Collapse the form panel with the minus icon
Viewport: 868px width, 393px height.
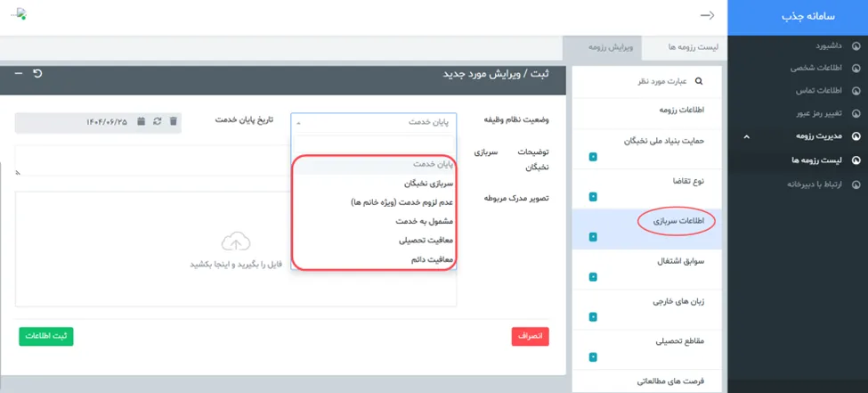19,73
